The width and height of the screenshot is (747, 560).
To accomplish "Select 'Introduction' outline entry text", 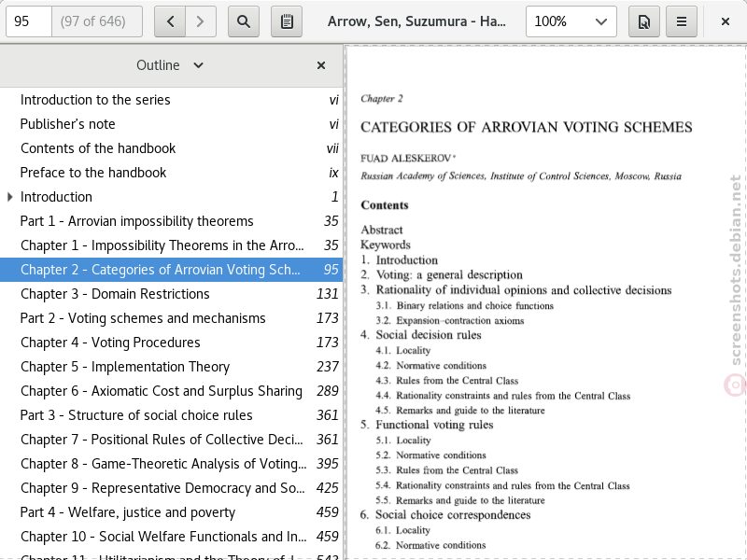I will tap(56, 197).
